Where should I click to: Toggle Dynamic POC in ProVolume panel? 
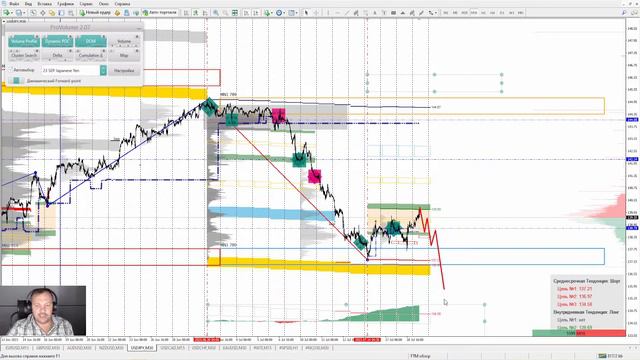tap(58, 41)
